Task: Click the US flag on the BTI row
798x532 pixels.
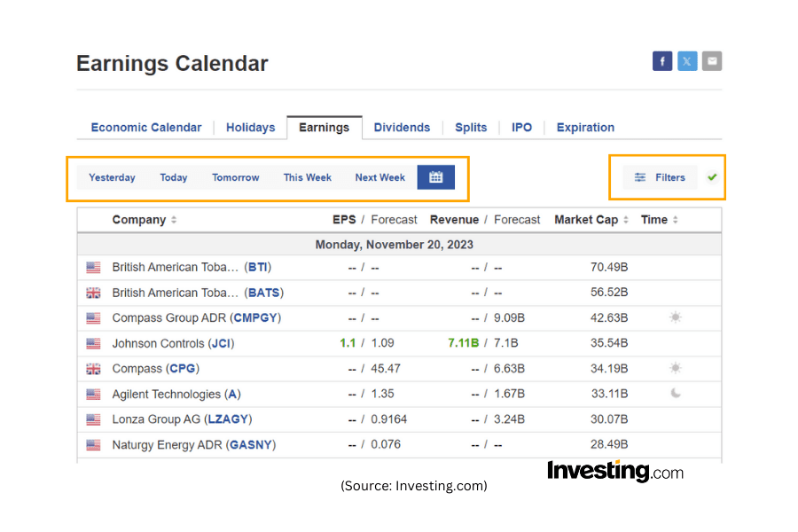Action: (93, 267)
